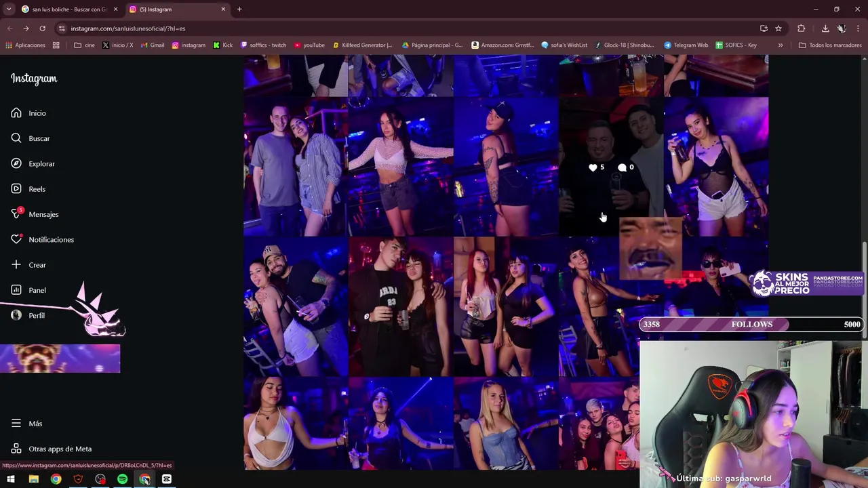This screenshot has height=488, width=868.
Task: Open the Notificaciones panel
Action: pos(42,239)
